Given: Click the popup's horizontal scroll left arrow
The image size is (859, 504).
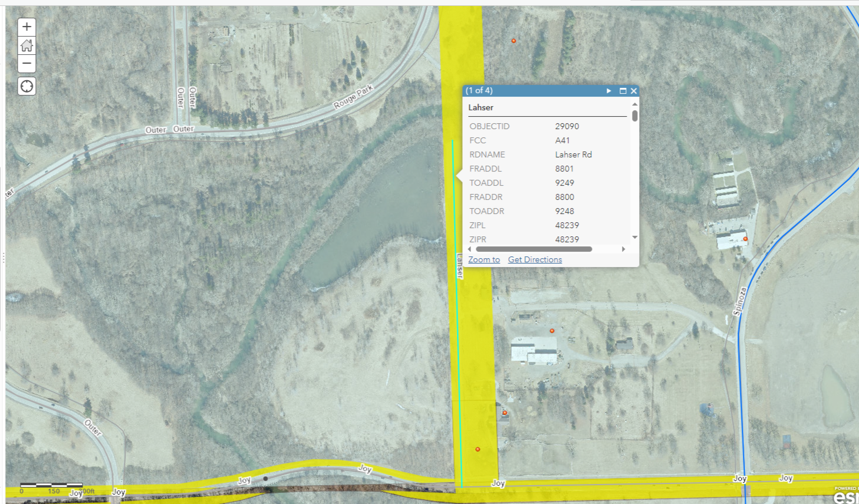Looking at the screenshot, I should [x=470, y=249].
